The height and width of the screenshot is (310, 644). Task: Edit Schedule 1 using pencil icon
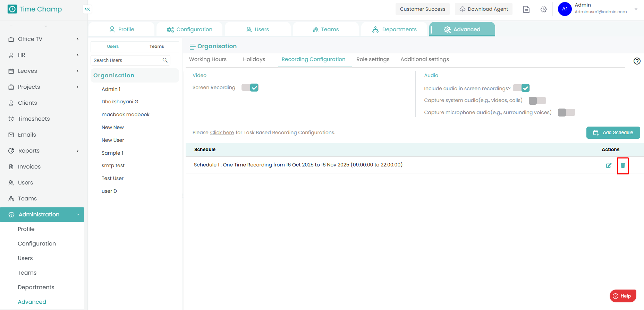609,165
